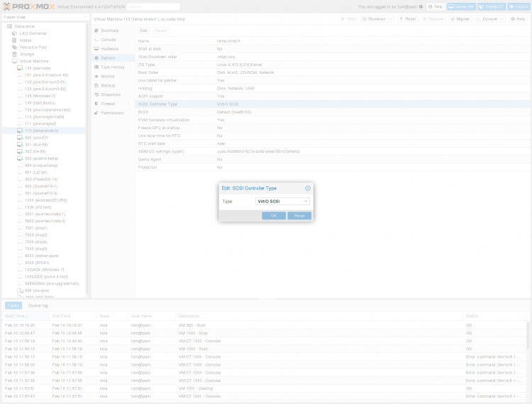Sort by the Status column header
The width and height of the screenshot is (532, 404).
coord(494,316)
